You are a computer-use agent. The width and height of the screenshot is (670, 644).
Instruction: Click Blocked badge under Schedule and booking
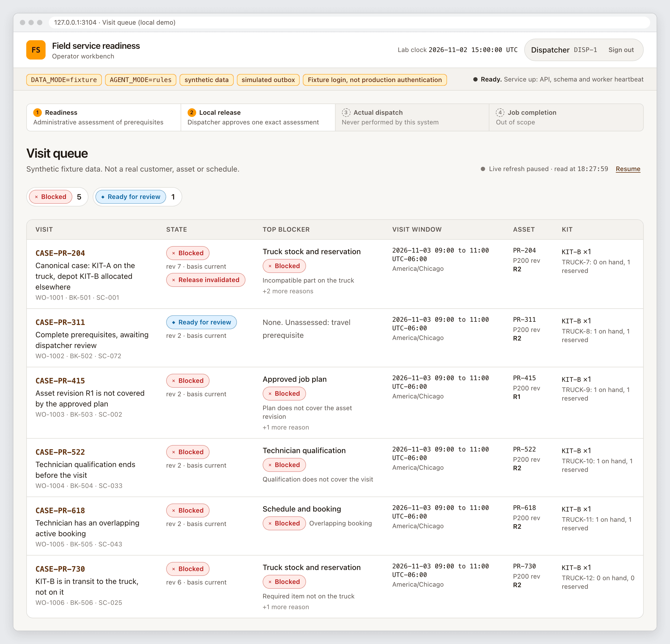(284, 523)
